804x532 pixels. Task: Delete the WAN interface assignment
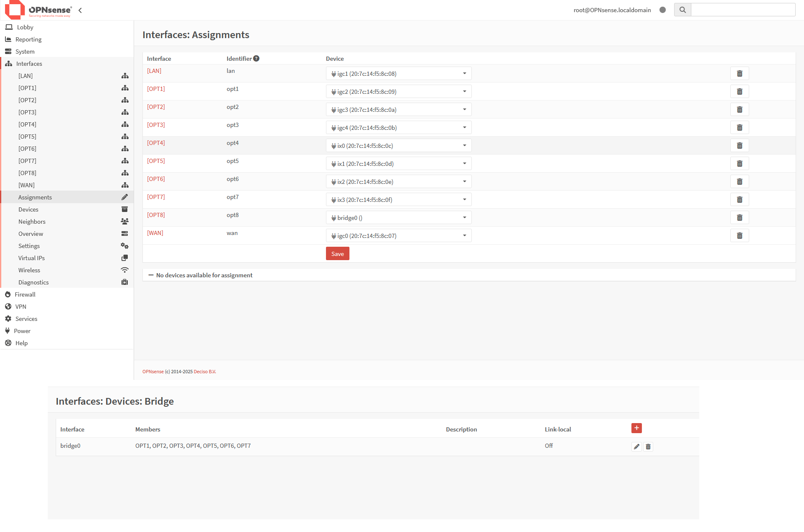pyautogui.click(x=739, y=236)
